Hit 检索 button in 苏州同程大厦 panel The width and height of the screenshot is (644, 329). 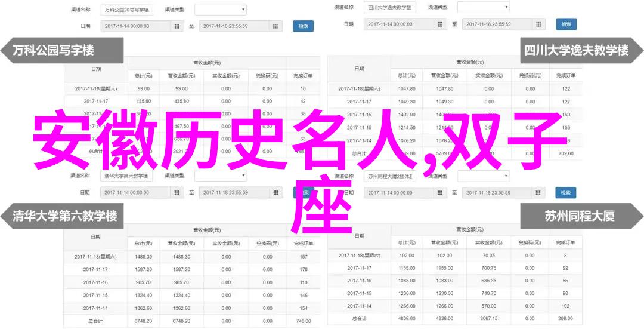point(565,193)
